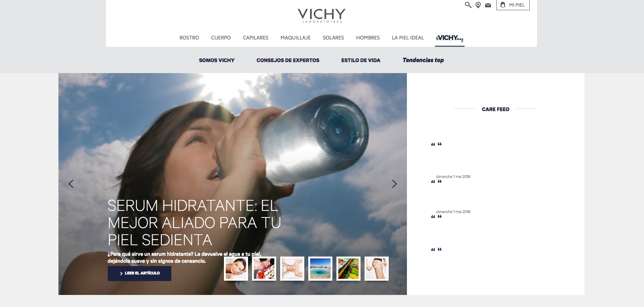Advance to next carousel slide arrow
Image resolution: width=644 pixels, height=307 pixels.
[x=394, y=184]
